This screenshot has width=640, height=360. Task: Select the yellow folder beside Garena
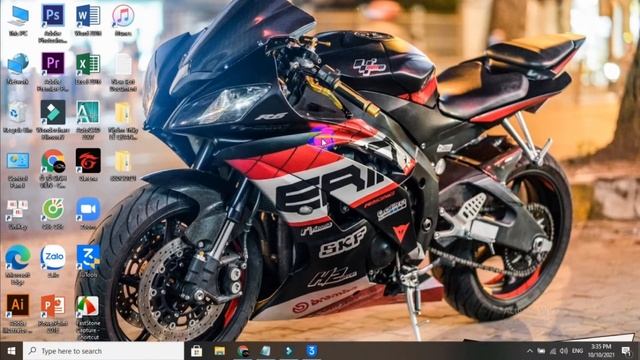point(123,166)
